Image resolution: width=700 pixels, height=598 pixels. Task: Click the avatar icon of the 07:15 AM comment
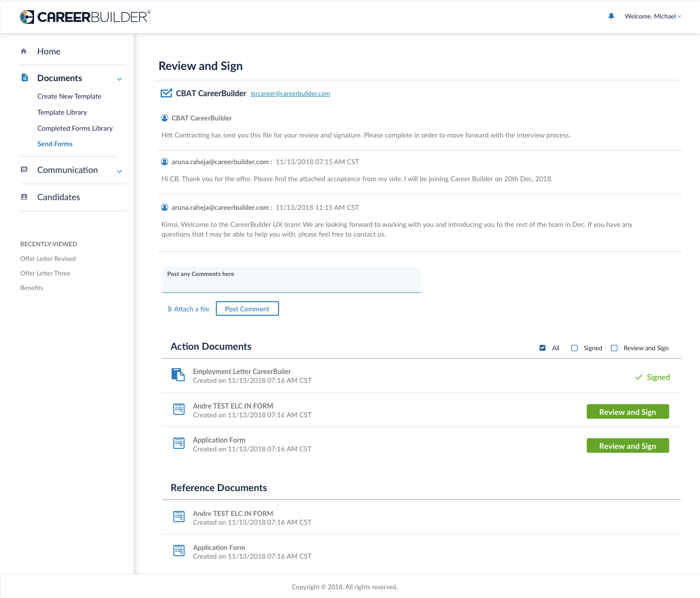click(x=164, y=162)
